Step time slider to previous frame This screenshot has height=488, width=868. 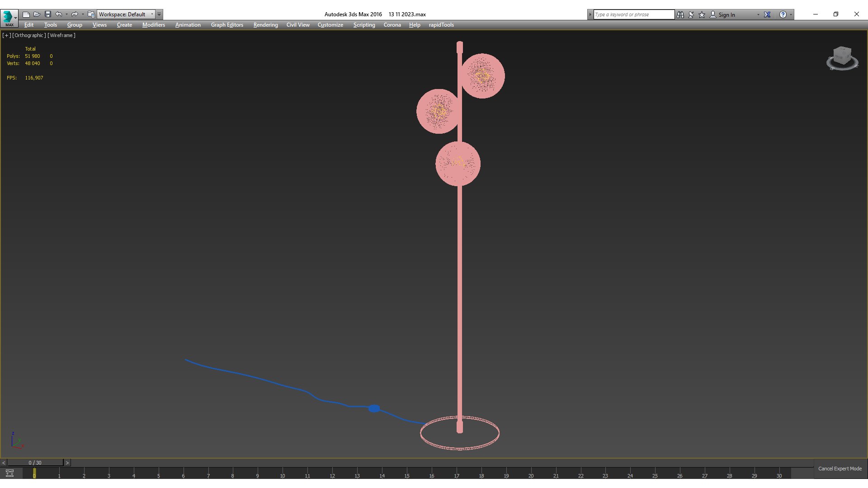point(4,463)
